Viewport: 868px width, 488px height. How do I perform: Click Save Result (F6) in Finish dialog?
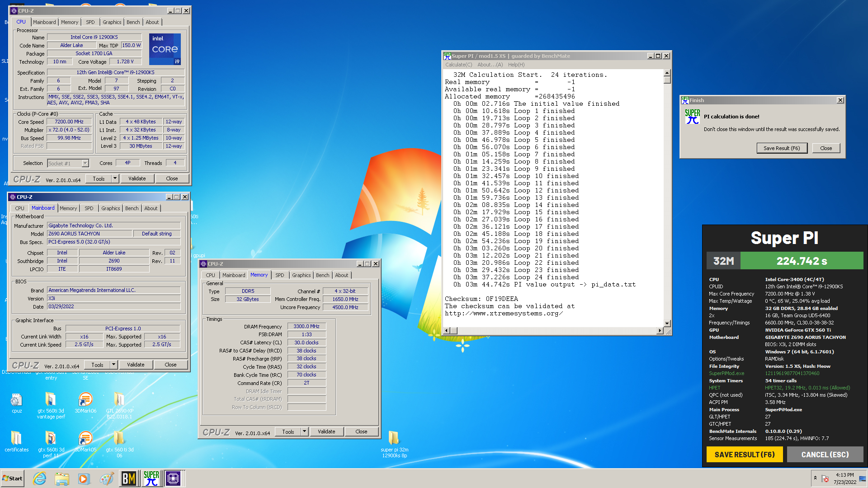(x=782, y=148)
